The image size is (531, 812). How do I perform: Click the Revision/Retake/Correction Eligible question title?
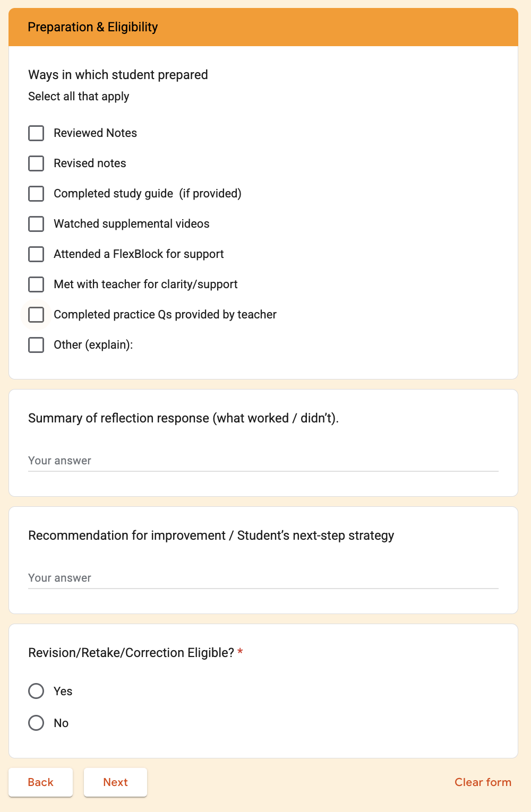click(x=131, y=653)
